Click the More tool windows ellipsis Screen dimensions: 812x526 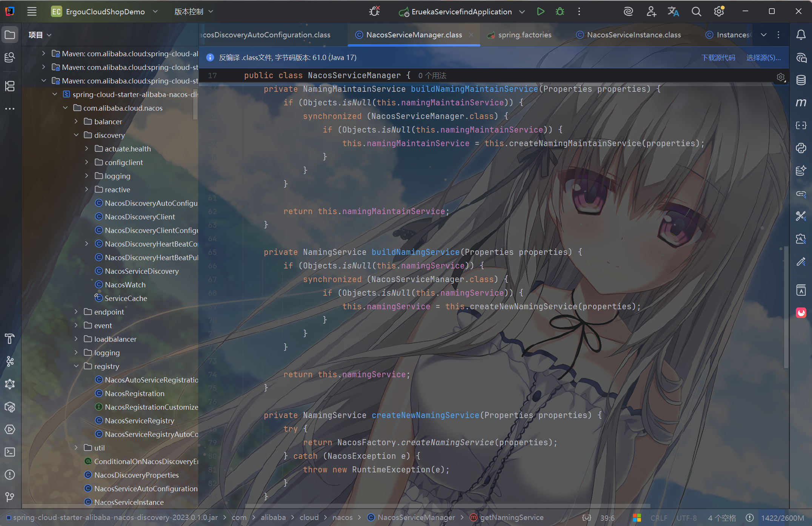click(10, 109)
